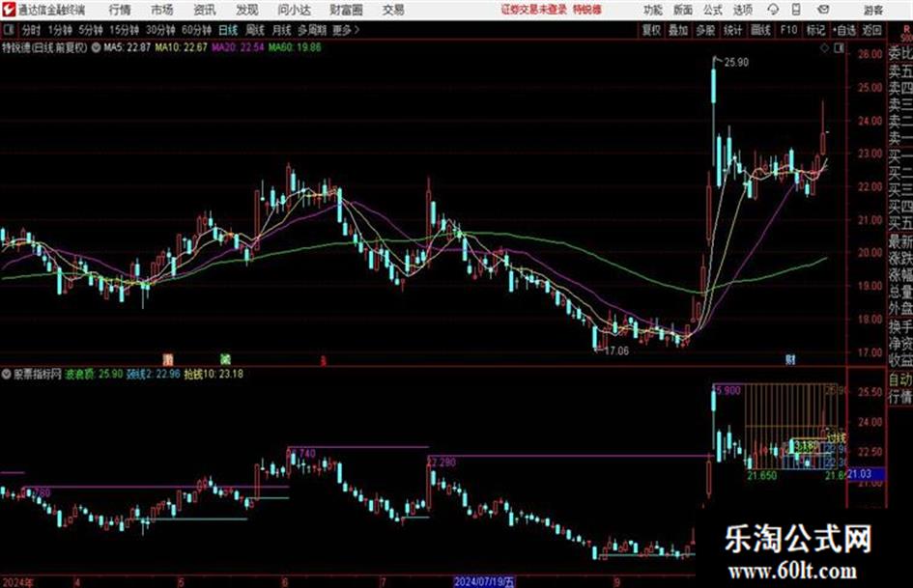The height and width of the screenshot is (588, 913).
Task: Open the 问小达 menu
Action: 295,10
